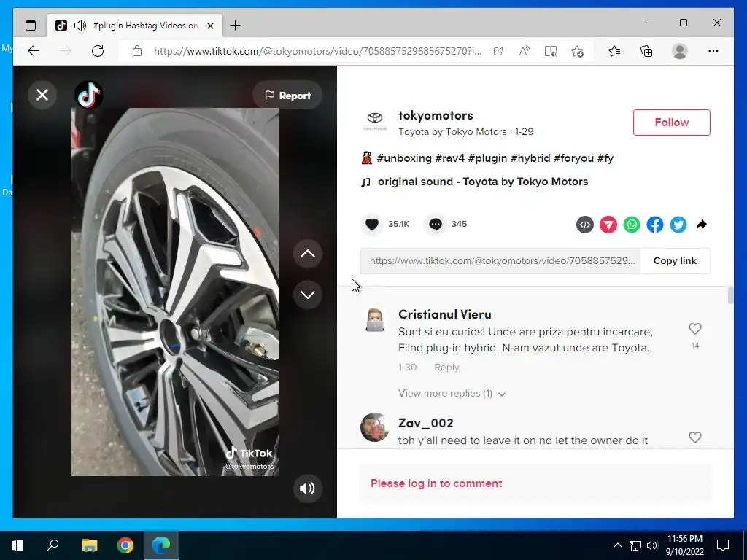Open the #fy hashtag
Viewport: 747px width, 560px height.
[605, 158]
